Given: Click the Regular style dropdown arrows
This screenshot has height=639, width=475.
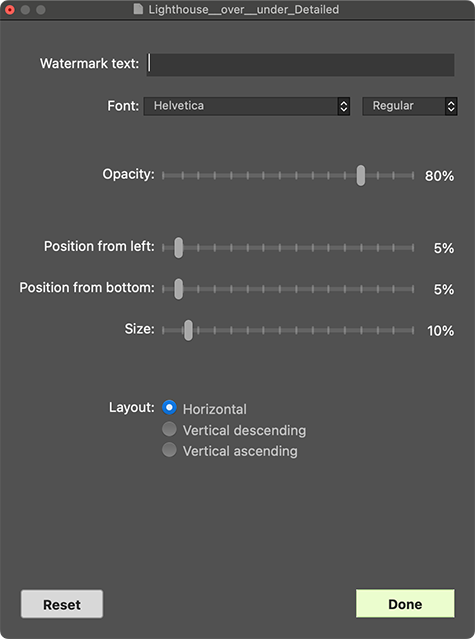Looking at the screenshot, I should tap(451, 106).
